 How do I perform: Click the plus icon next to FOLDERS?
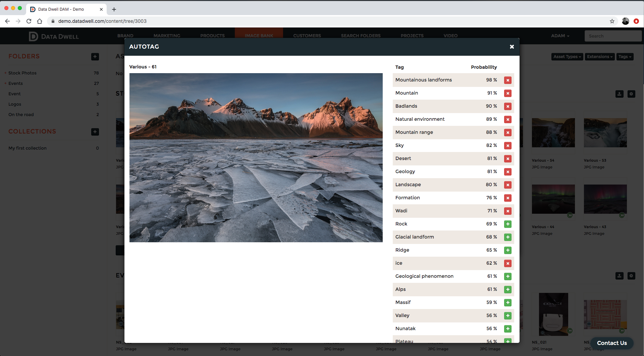[95, 57]
